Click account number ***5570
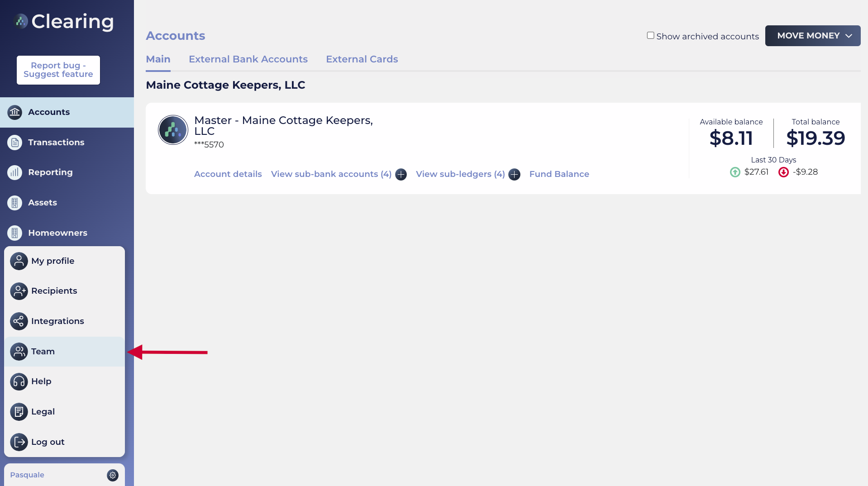The width and height of the screenshot is (868, 486). coord(209,145)
